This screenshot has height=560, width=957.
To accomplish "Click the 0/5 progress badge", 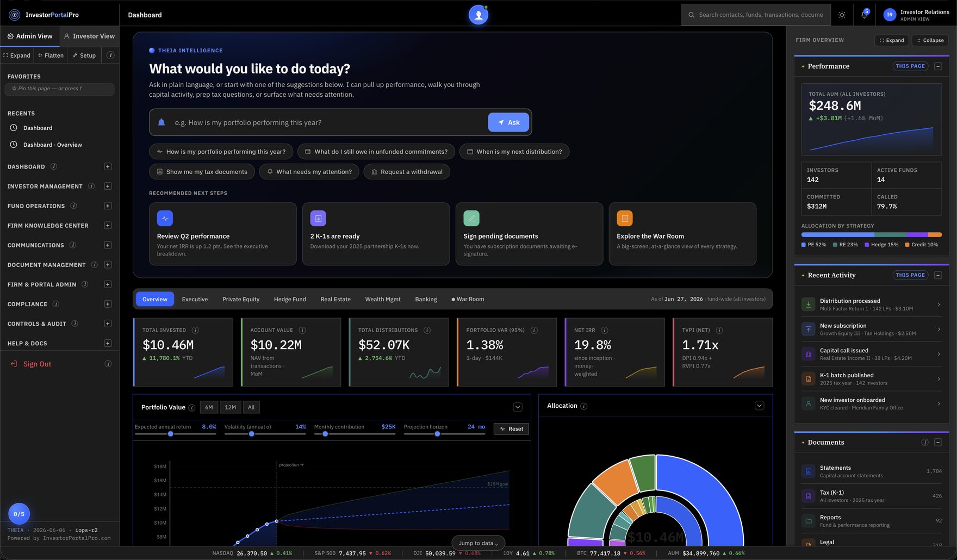I will [x=19, y=514].
